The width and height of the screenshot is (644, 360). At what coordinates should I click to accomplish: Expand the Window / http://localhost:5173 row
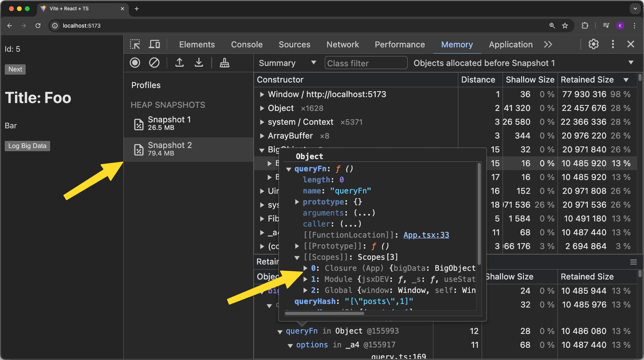click(x=262, y=94)
